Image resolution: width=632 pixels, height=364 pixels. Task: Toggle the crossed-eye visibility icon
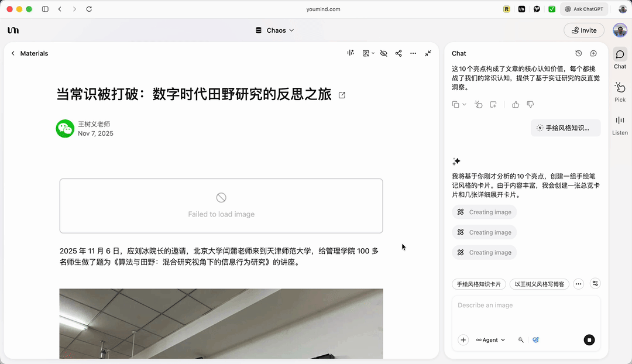coord(384,53)
